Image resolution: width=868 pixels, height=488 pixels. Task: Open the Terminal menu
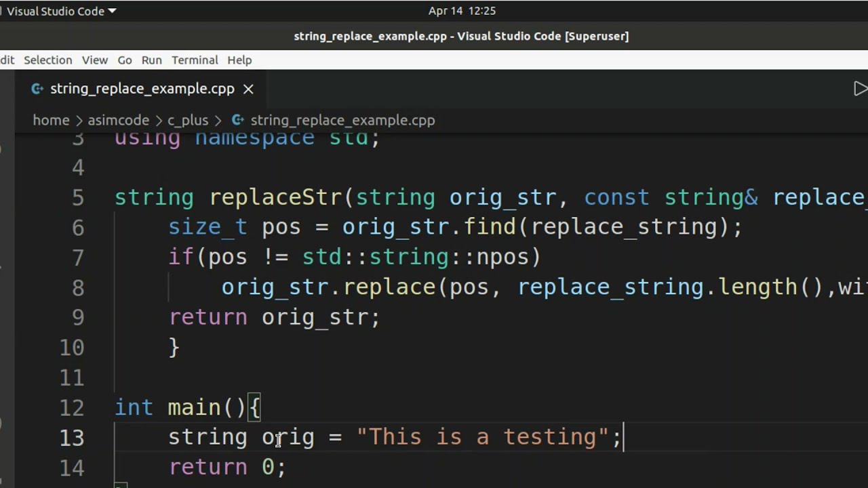[195, 60]
